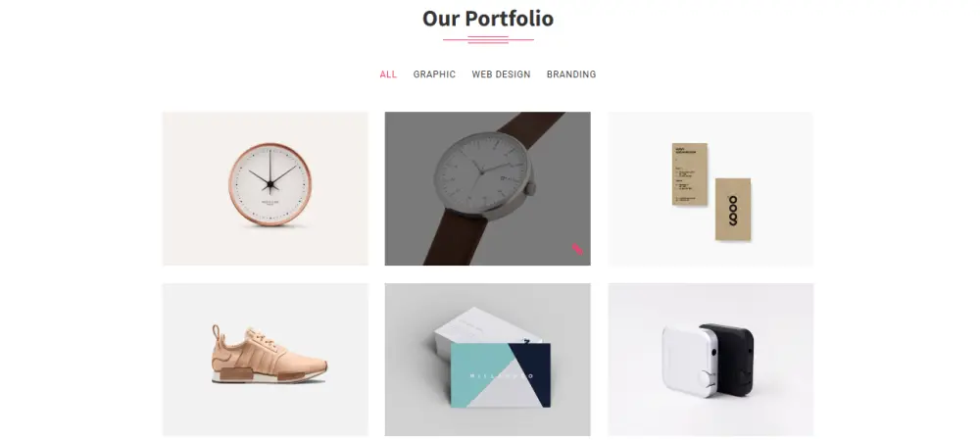
Task: Select the ALL portfolio filter
Action: pos(388,74)
